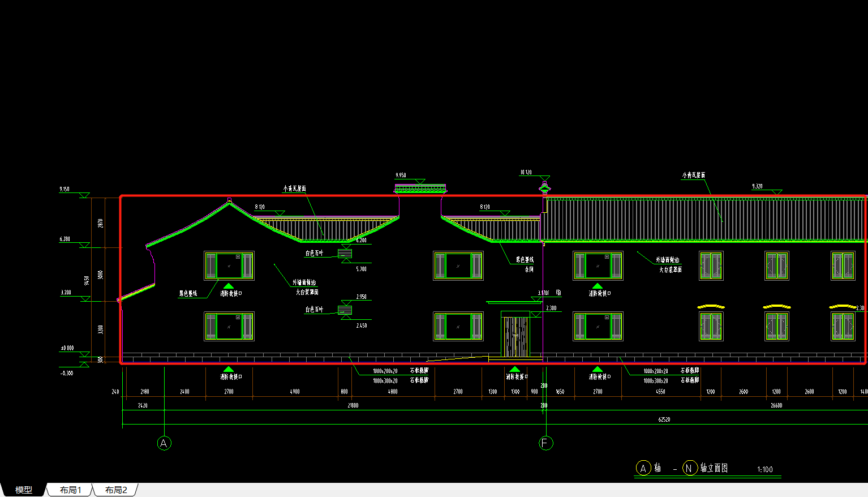The height and width of the screenshot is (497, 868).
Task: Select the vertical 9450 dimension text
Action: pyautogui.click(x=87, y=281)
